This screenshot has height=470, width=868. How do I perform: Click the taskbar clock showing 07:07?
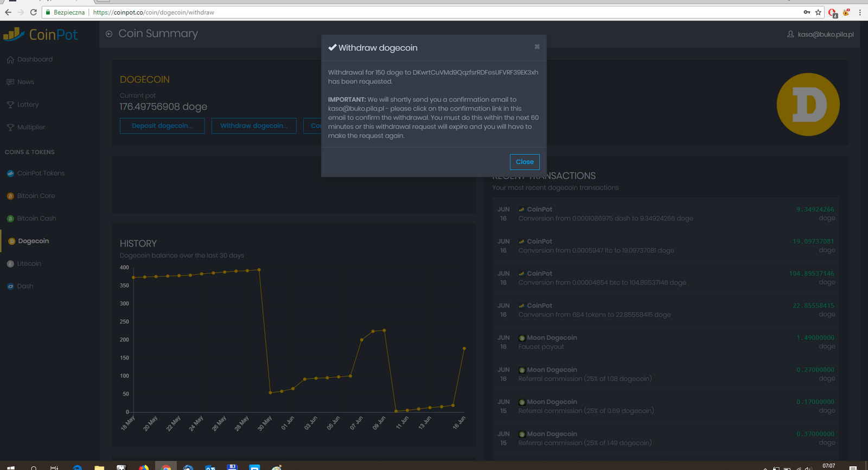tap(829, 466)
